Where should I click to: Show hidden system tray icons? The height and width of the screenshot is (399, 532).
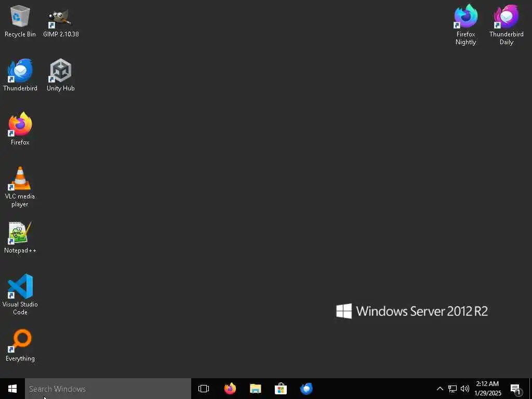[x=440, y=389]
